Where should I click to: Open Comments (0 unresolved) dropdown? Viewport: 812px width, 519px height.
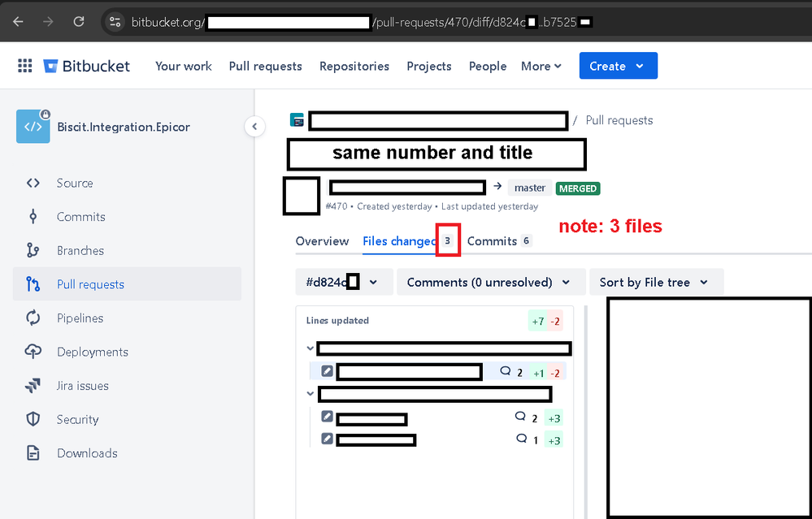pos(491,282)
